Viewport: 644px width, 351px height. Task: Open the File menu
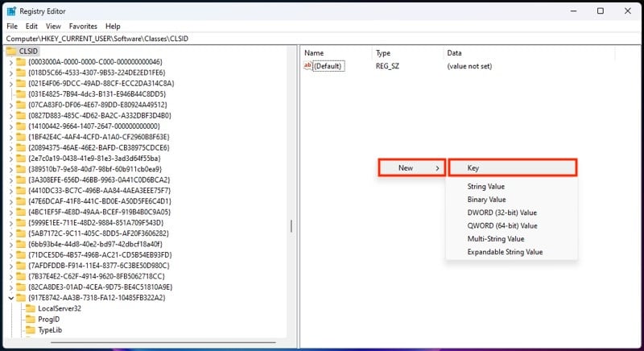tap(12, 26)
